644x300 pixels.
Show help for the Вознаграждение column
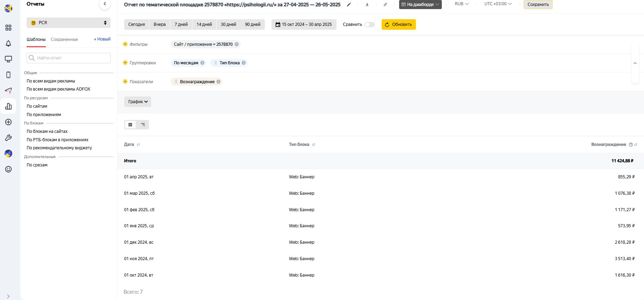coord(631,145)
